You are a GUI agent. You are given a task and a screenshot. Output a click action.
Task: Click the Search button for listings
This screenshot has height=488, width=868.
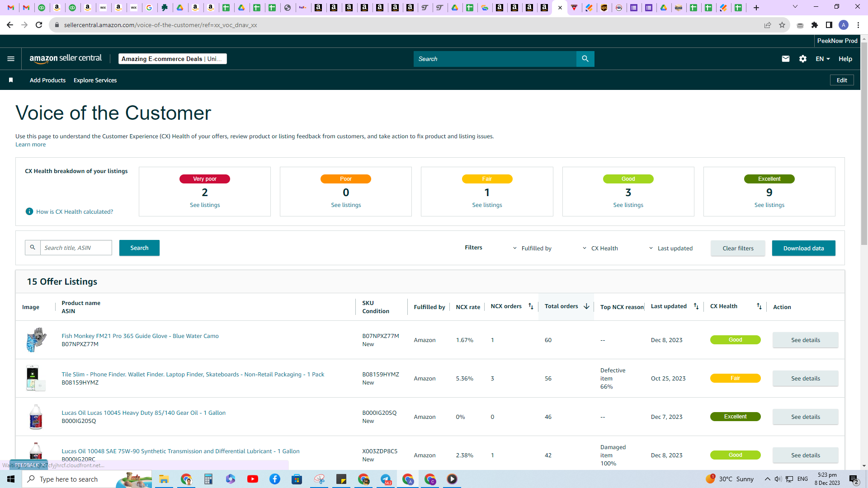pos(139,248)
